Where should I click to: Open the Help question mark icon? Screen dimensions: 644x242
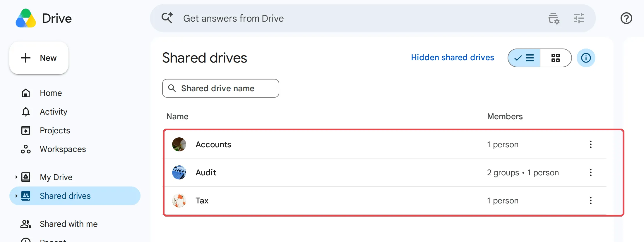[626, 18]
